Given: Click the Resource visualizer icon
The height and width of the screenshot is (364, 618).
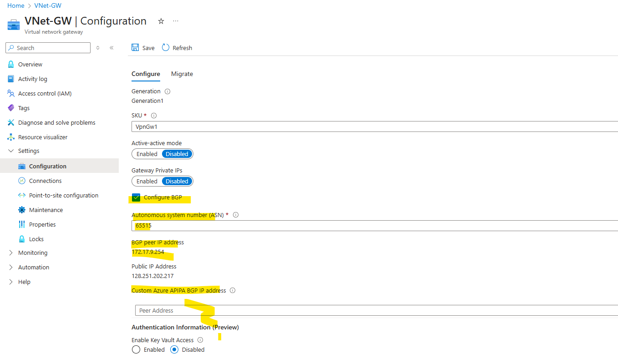Looking at the screenshot, I should tap(11, 137).
